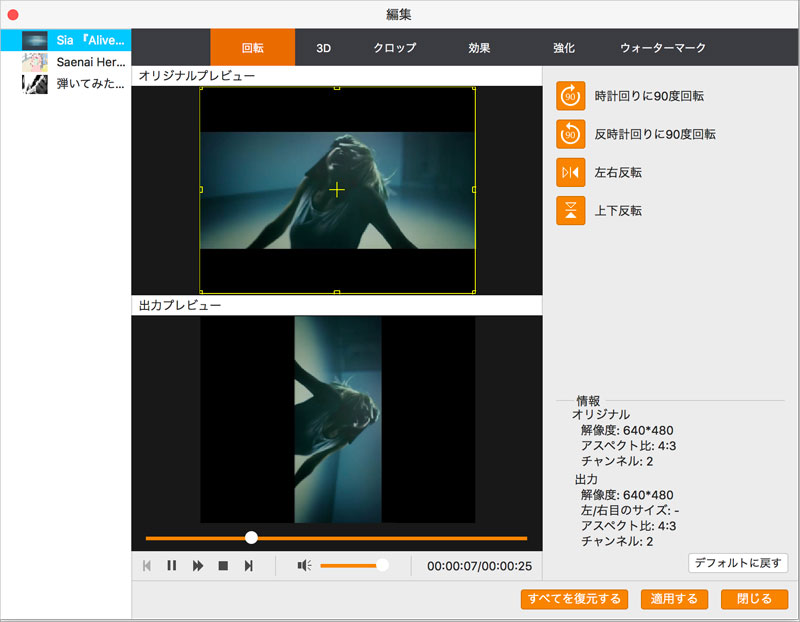Click 弾いてみた thumbnail image
800x622 pixels.
(x=35, y=84)
